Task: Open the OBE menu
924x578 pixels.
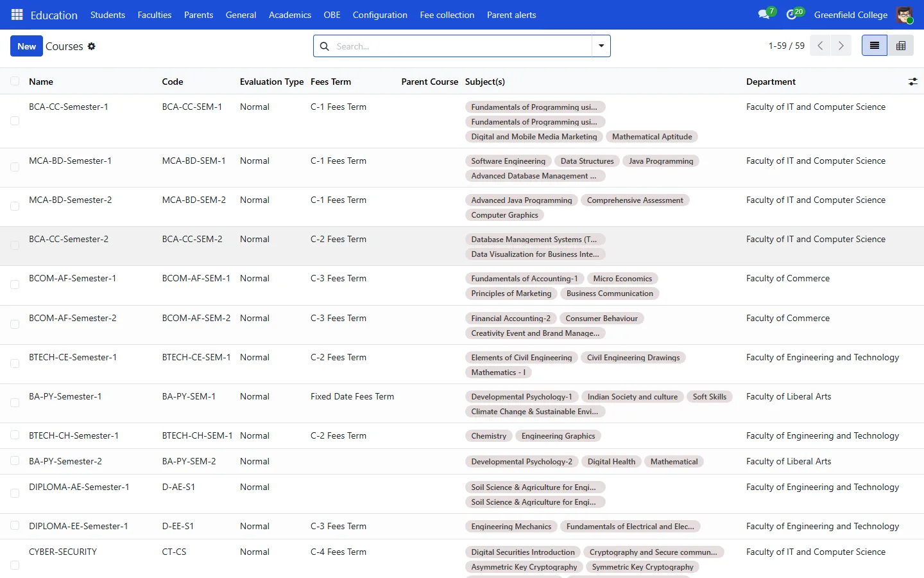Action: [332, 15]
